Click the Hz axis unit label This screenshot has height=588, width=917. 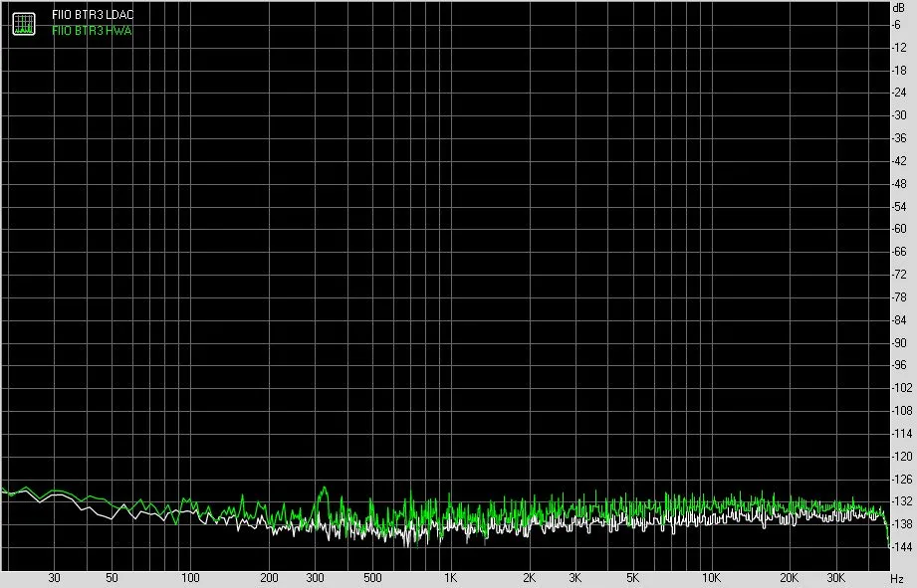pyautogui.click(x=897, y=578)
